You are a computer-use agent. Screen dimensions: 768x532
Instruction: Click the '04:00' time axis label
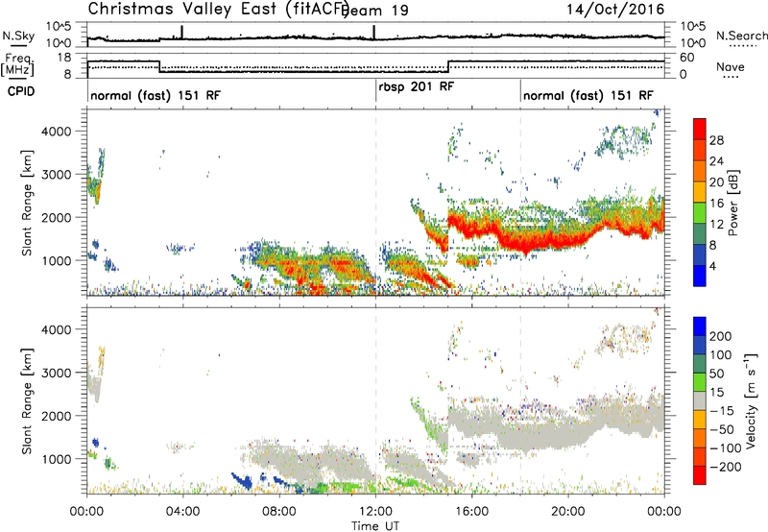coord(182,512)
